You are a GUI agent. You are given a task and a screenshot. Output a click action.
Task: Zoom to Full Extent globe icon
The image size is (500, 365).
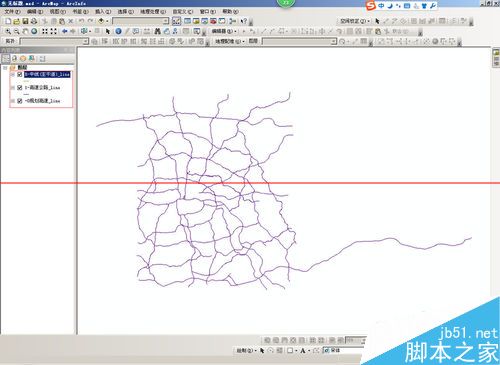(34, 31)
